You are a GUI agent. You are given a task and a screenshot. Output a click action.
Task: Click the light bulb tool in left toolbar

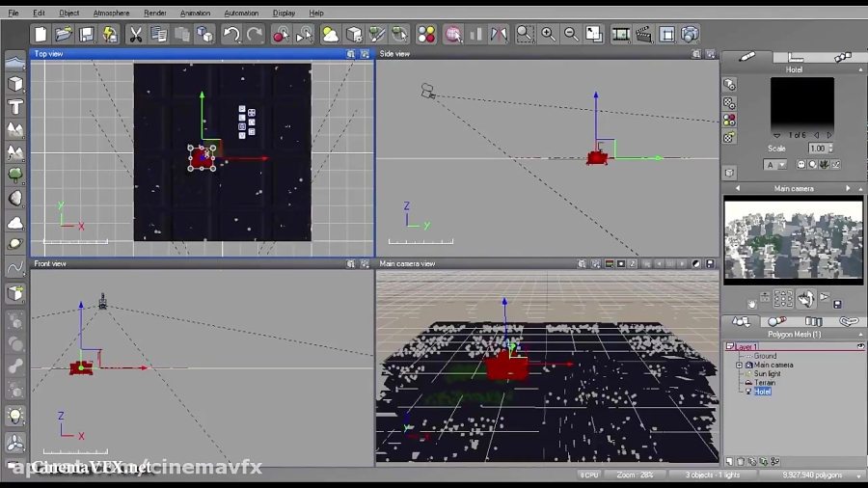15,416
